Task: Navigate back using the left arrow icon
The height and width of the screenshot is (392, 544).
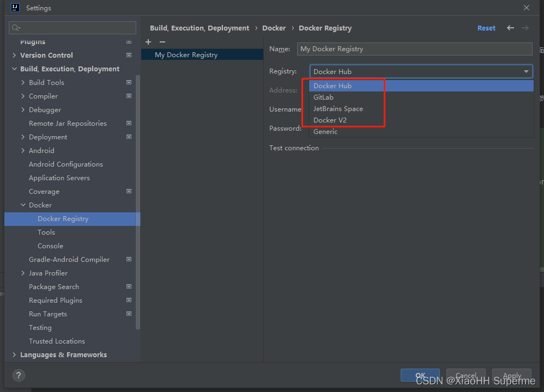Action: point(509,28)
